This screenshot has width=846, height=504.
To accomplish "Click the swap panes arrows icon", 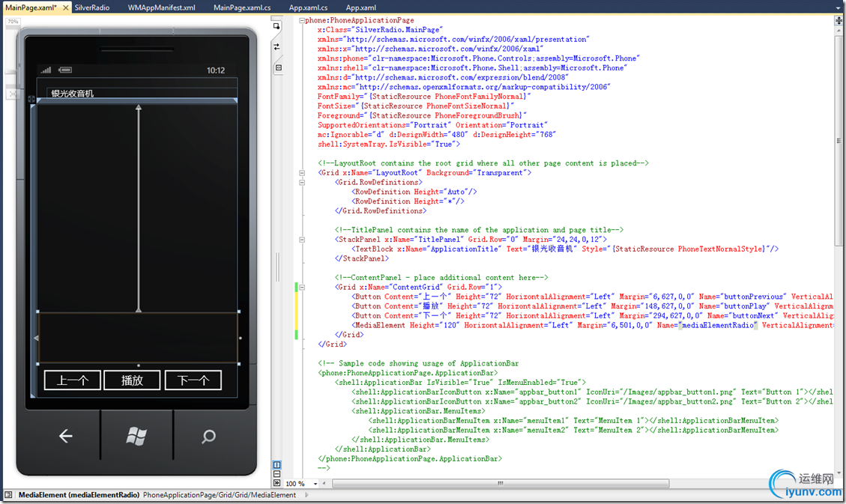I will pos(277,46).
